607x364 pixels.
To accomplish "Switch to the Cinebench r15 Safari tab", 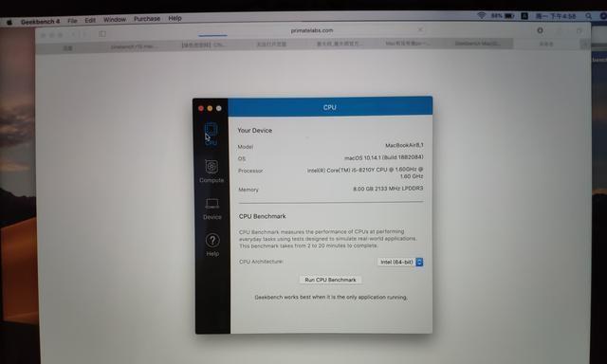I will [132, 46].
